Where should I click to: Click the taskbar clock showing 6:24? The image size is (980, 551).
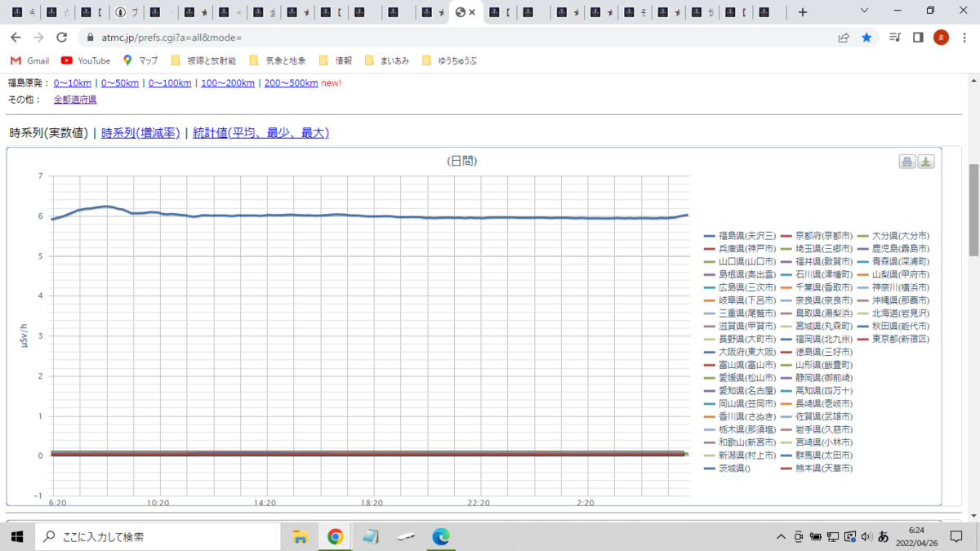916,536
